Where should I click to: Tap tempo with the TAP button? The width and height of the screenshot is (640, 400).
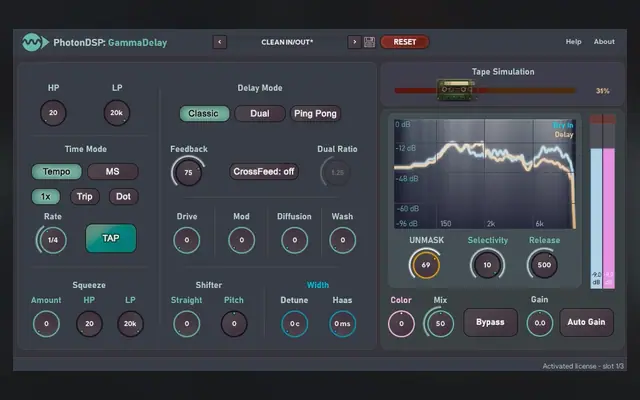(111, 238)
